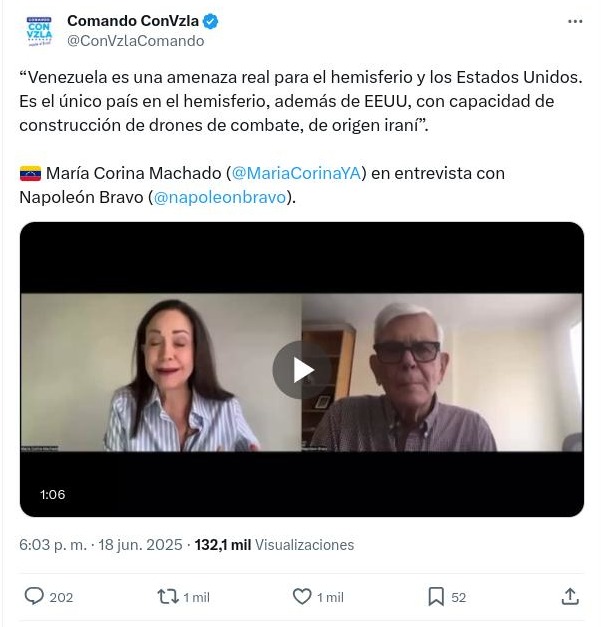Click the 202 replies count
This screenshot has width=601, height=627.
(x=61, y=597)
